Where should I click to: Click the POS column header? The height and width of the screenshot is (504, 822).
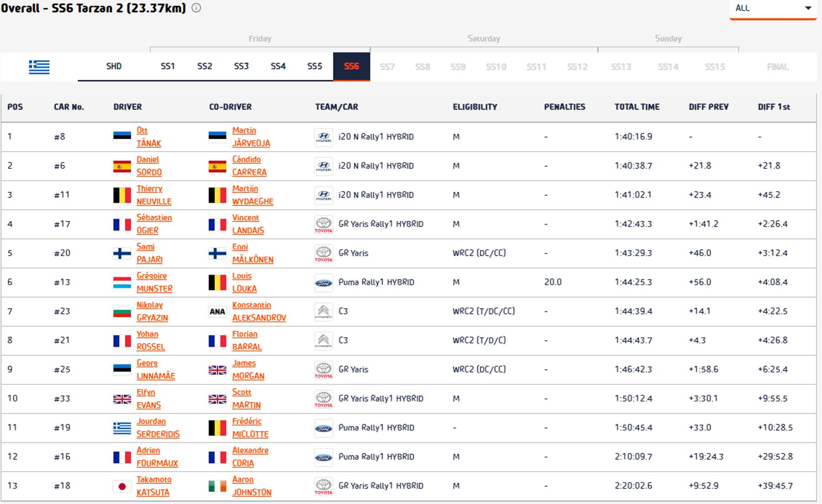[x=15, y=107]
